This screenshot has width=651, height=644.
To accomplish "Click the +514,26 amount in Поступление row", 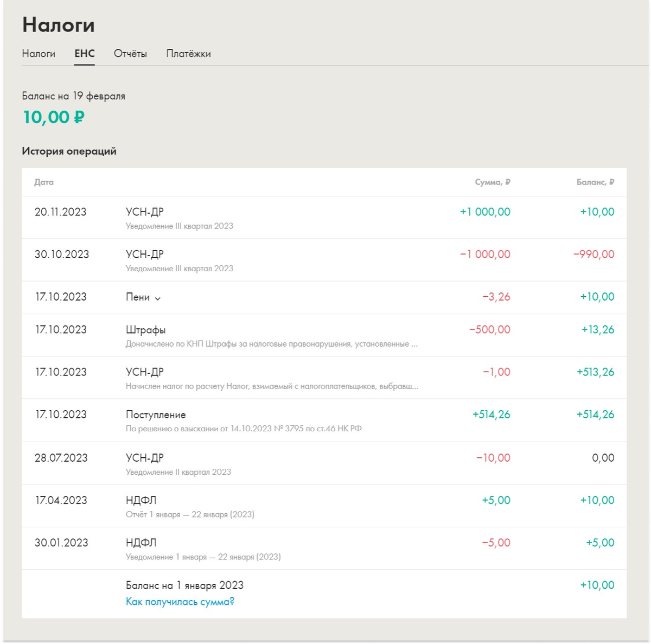I will (491, 415).
